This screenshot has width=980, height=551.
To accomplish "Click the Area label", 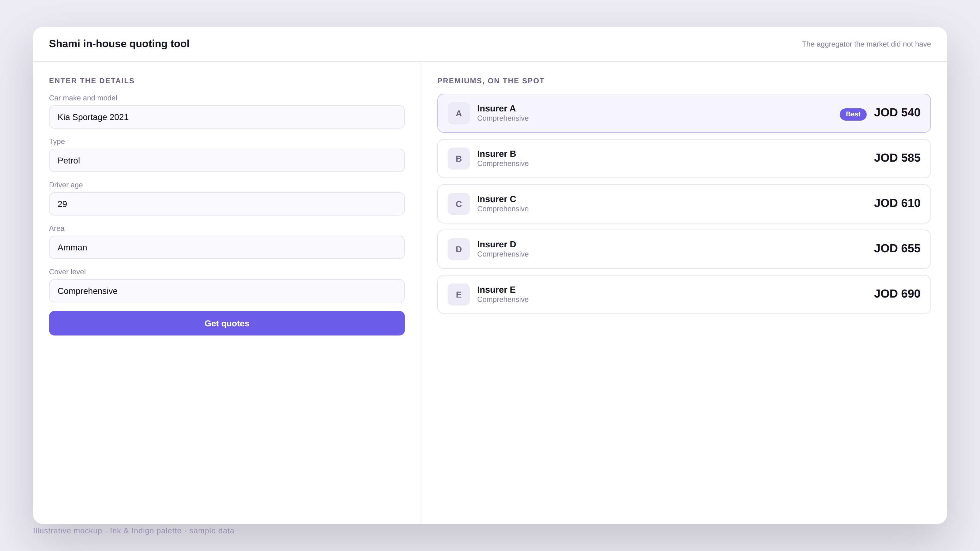I will coord(57,228).
